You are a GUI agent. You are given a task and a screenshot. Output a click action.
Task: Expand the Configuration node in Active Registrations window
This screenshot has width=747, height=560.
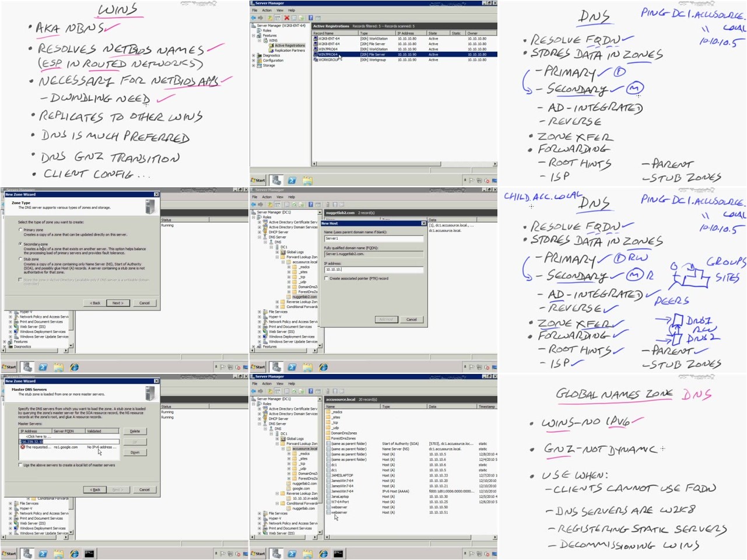click(x=254, y=60)
